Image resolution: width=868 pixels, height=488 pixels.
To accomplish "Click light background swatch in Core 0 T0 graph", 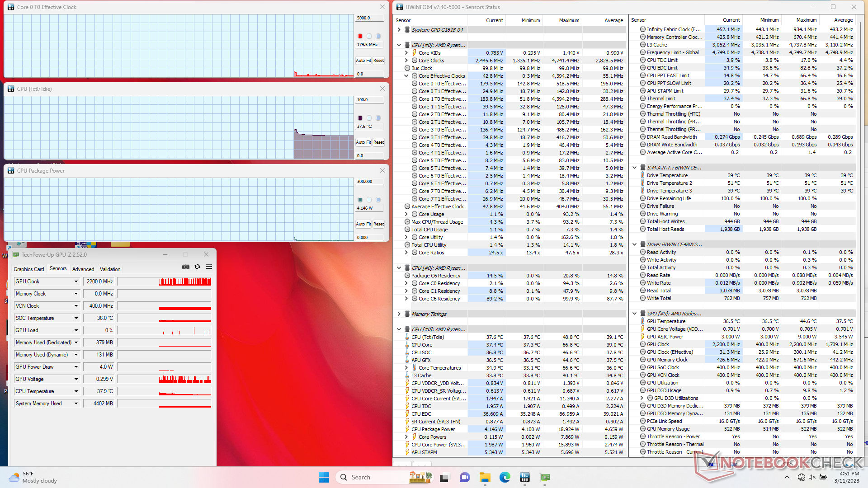I will pyautogui.click(x=369, y=36).
